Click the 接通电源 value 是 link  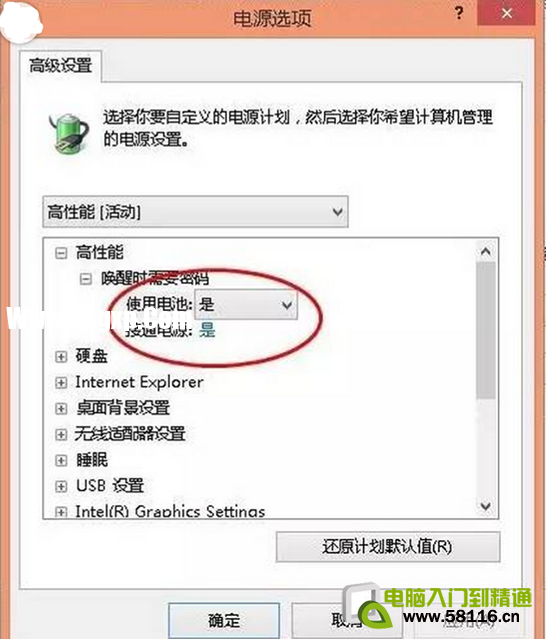(207, 330)
